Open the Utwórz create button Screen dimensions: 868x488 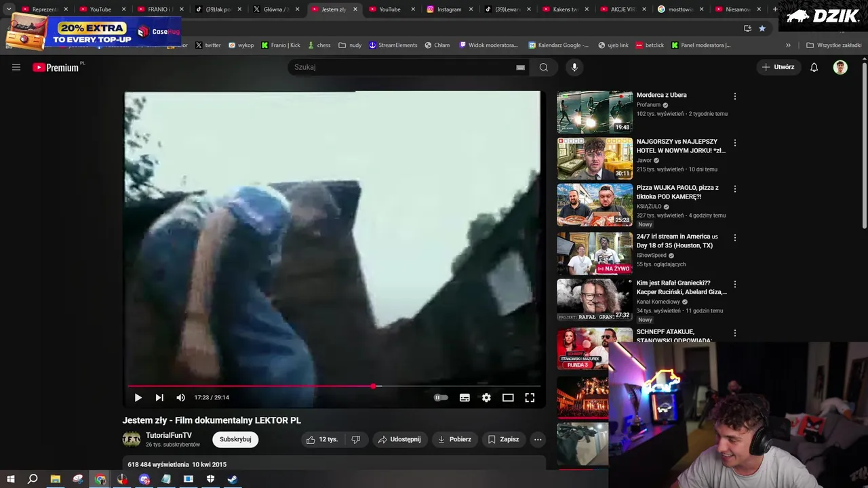coord(778,67)
